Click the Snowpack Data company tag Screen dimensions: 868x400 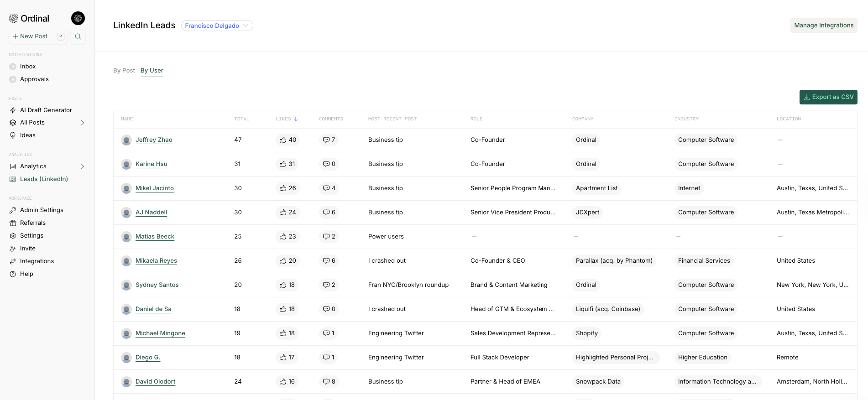tap(598, 382)
